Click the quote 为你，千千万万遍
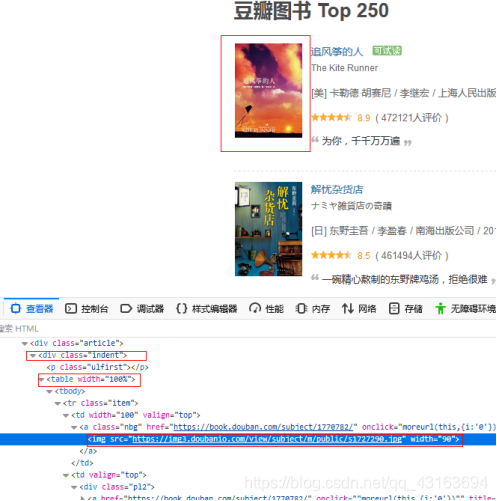 361,141
